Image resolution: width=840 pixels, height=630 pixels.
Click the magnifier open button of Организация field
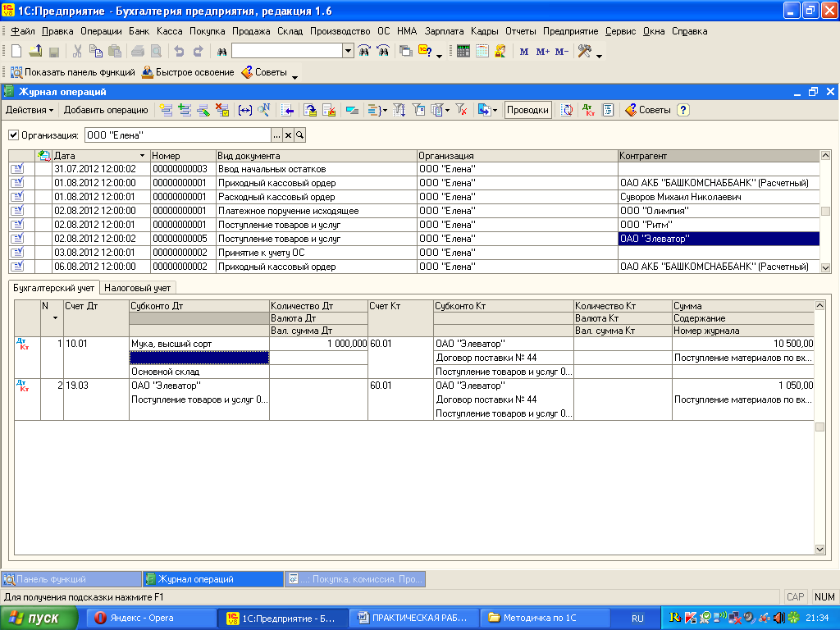pyautogui.click(x=300, y=135)
